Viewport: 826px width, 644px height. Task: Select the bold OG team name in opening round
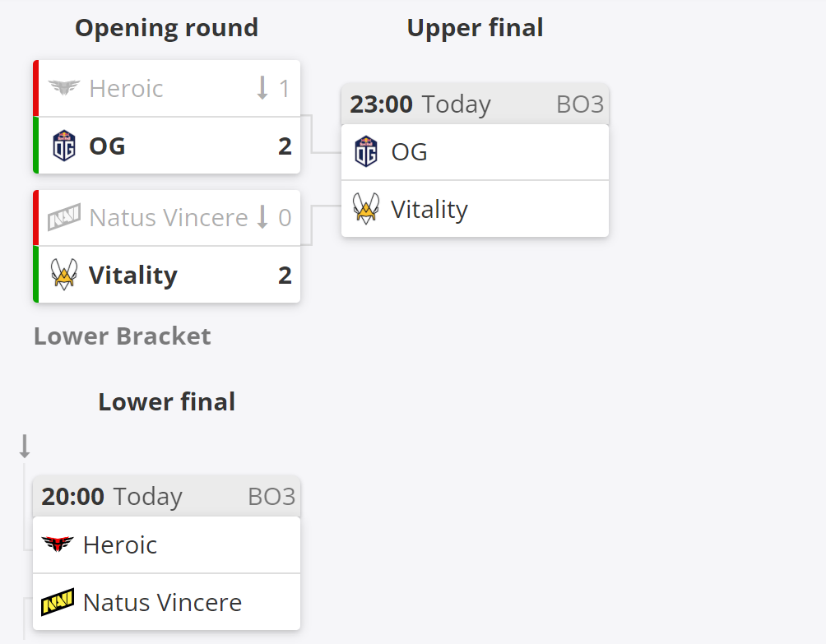click(108, 146)
